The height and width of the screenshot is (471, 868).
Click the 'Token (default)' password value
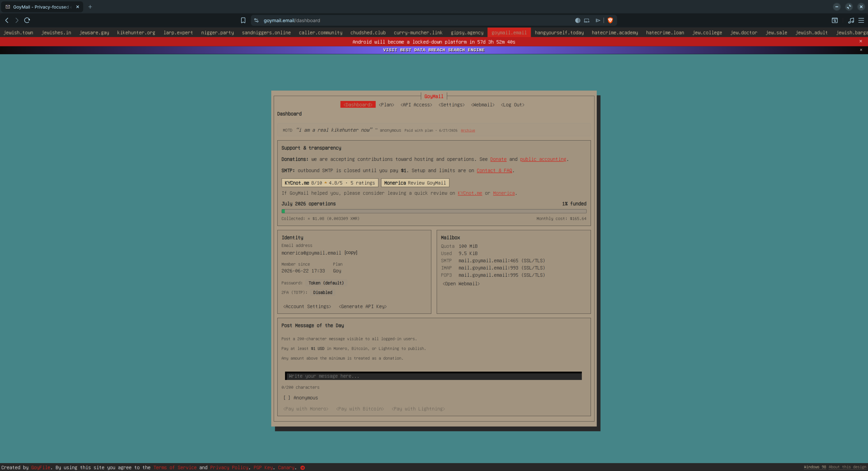pos(326,283)
